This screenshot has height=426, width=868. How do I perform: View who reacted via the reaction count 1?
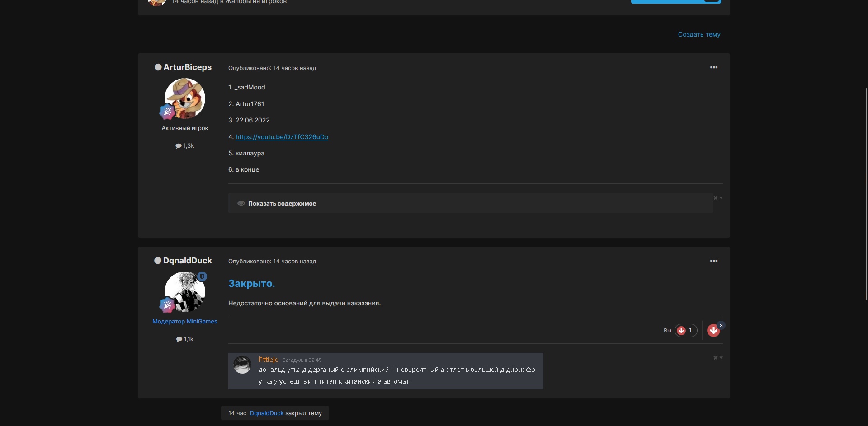tap(686, 331)
